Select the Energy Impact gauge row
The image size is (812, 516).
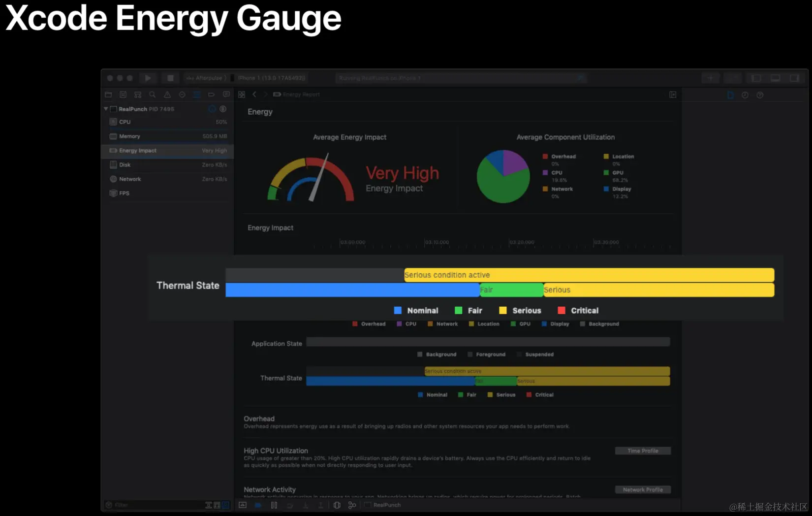tap(167, 151)
